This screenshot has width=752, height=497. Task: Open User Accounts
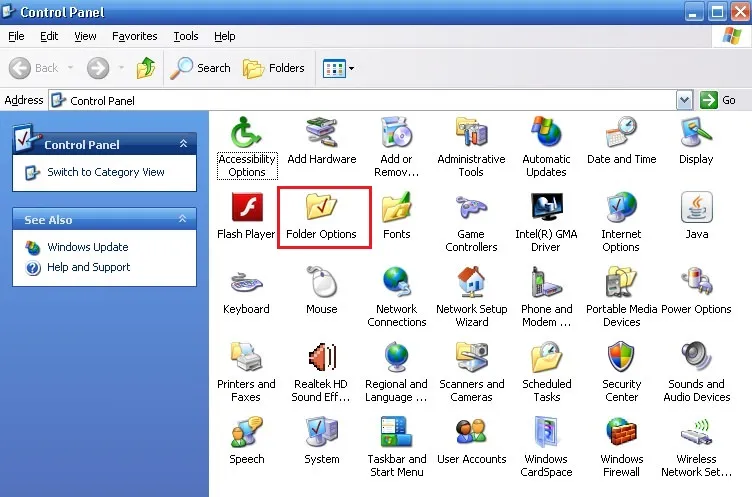pyautogui.click(x=471, y=441)
